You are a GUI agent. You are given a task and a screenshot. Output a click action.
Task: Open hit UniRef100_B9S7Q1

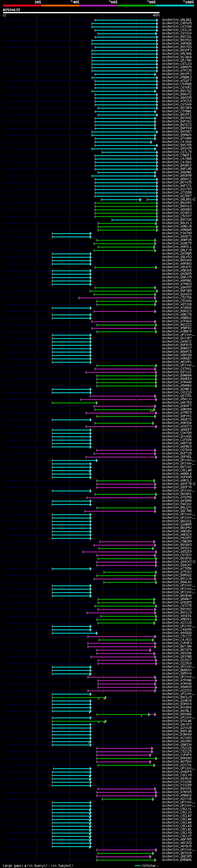[177, 37]
